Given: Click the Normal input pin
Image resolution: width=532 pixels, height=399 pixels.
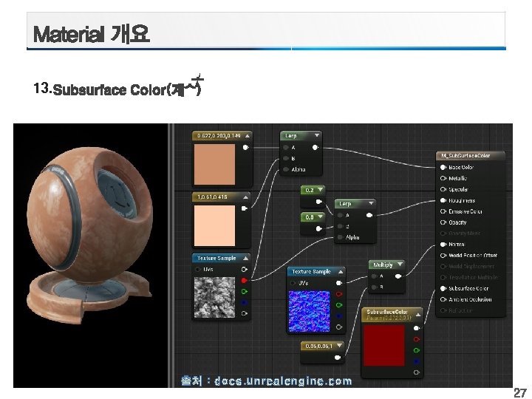Looking at the screenshot, I should click(443, 245).
